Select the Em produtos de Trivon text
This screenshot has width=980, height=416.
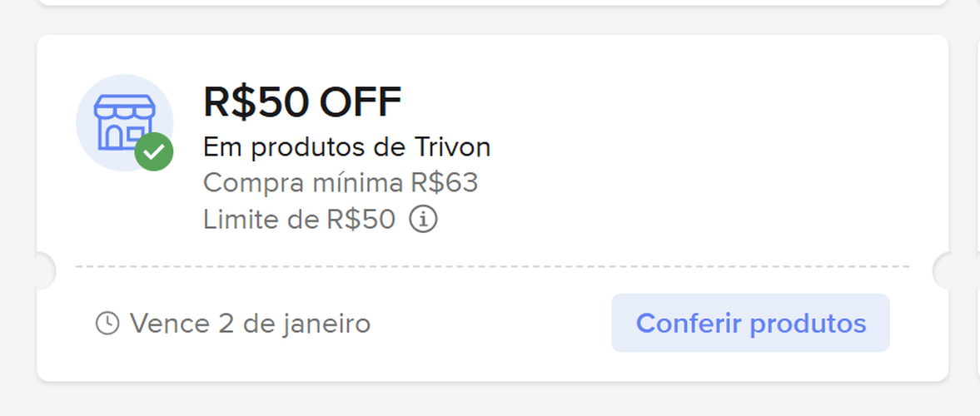346,147
